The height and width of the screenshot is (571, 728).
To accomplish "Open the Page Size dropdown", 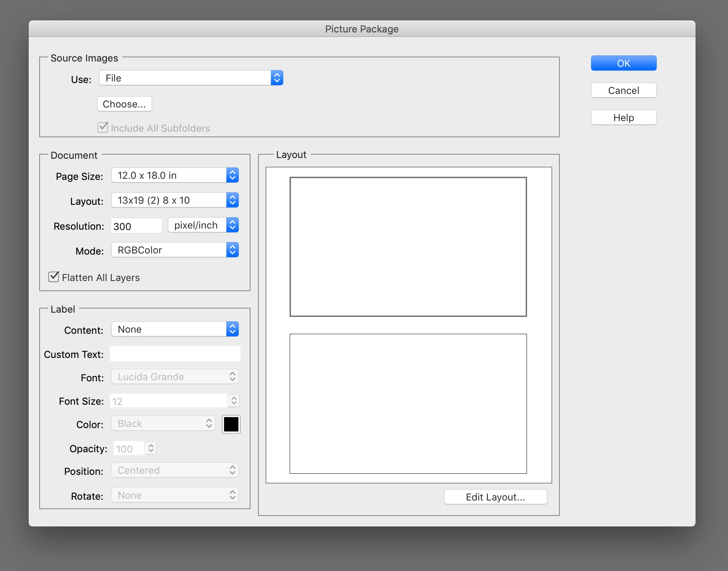I will point(175,175).
